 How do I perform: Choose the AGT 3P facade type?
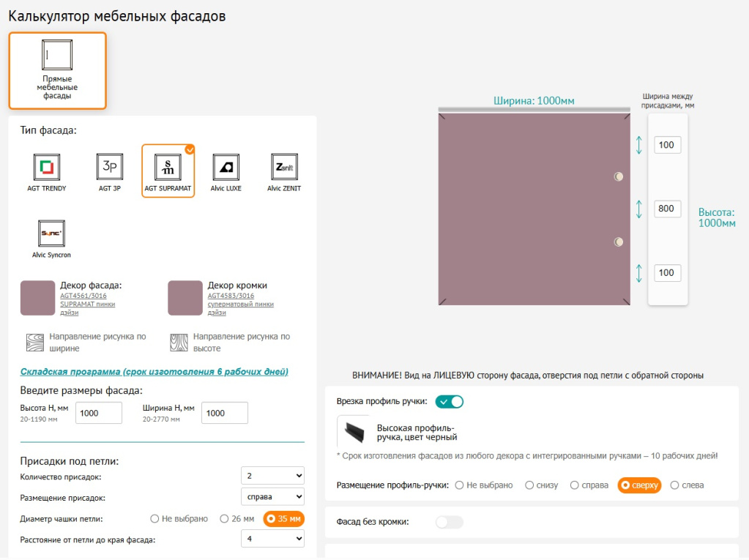(x=110, y=167)
